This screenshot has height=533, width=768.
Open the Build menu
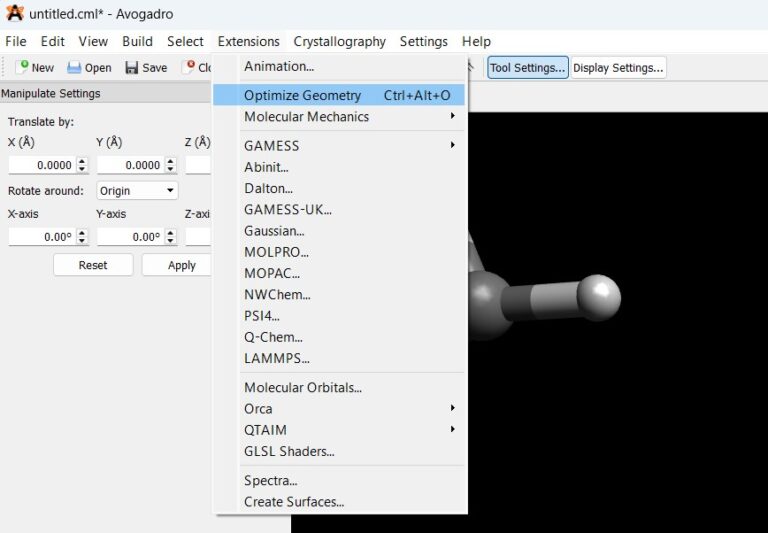[x=137, y=42]
